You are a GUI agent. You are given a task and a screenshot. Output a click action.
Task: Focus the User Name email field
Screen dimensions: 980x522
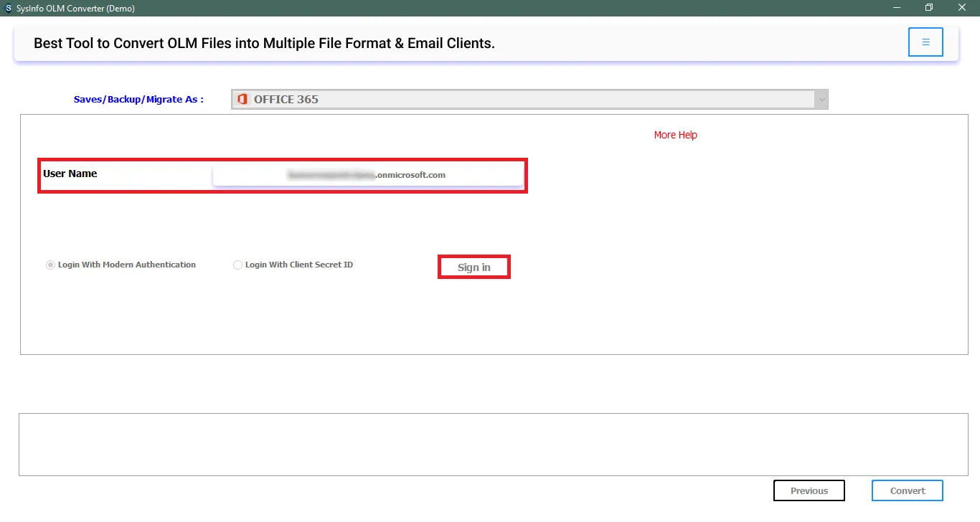pos(367,175)
